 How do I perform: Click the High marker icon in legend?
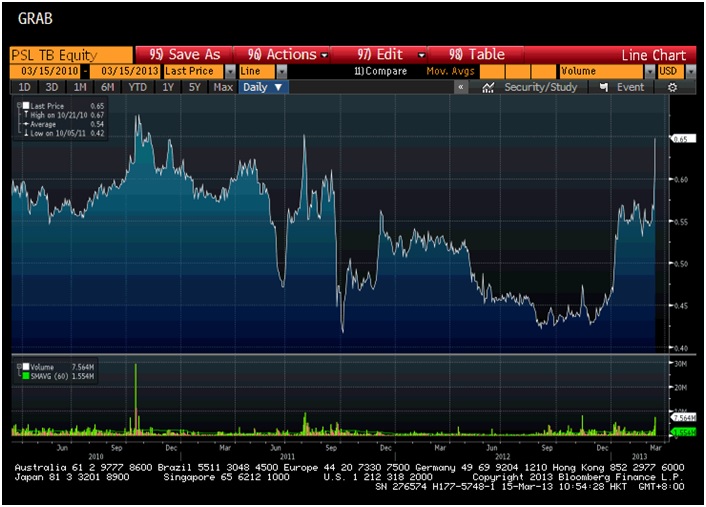click(26, 115)
